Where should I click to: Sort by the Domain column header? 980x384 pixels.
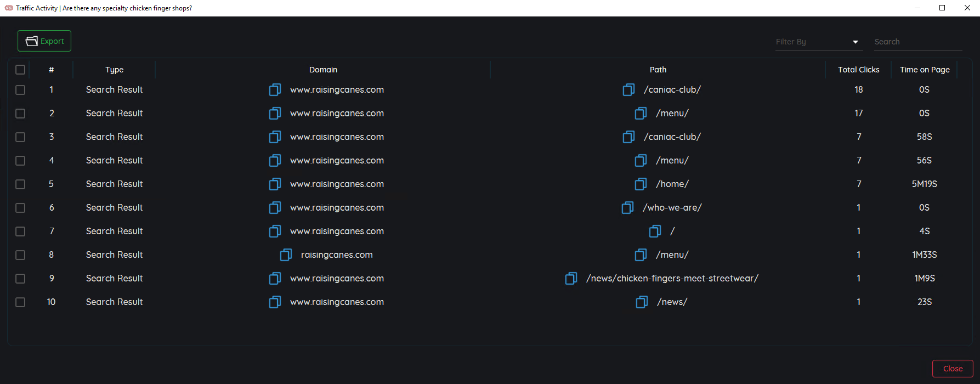point(323,70)
